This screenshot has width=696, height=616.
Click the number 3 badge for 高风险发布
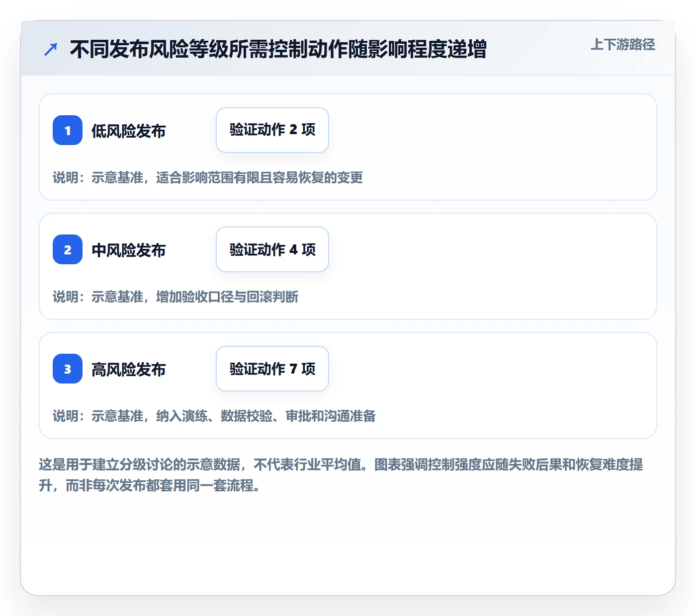point(68,369)
